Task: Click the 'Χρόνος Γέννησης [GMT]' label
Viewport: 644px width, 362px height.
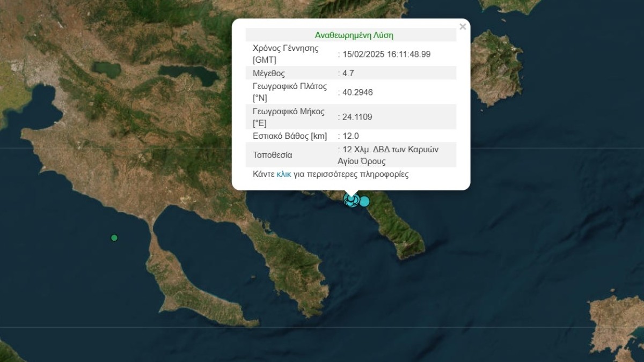Action: coord(286,54)
